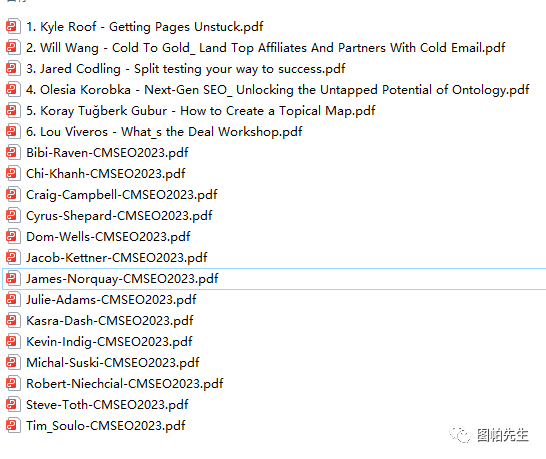Select "Tim_Soulo-CMSEO2023.pdf" file name
546x459 pixels.
[x=106, y=426]
